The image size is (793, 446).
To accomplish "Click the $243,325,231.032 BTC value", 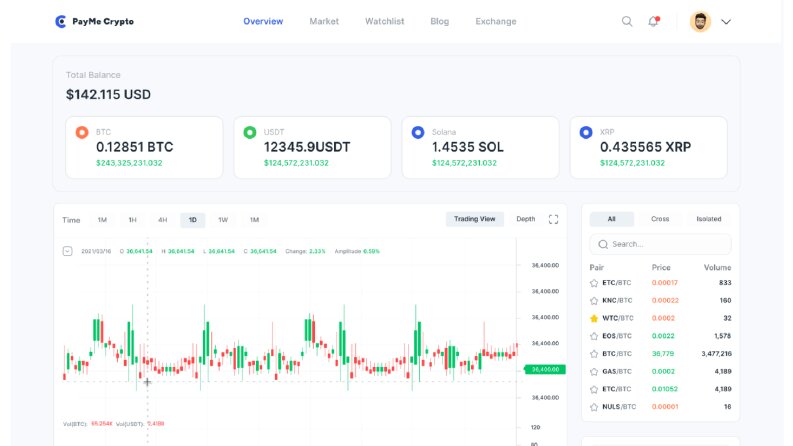I will pyautogui.click(x=129, y=163).
